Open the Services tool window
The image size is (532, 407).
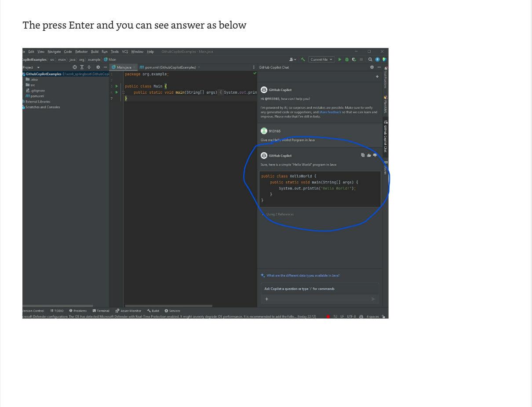point(172,311)
